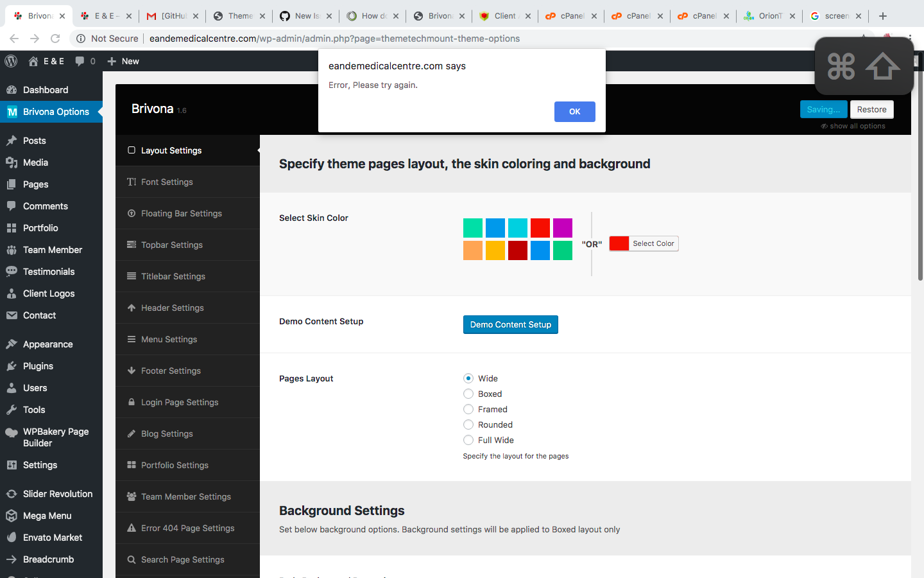The width and height of the screenshot is (924, 578).
Task: Click the Envato Market leaf icon
Action: pos(12,538)
